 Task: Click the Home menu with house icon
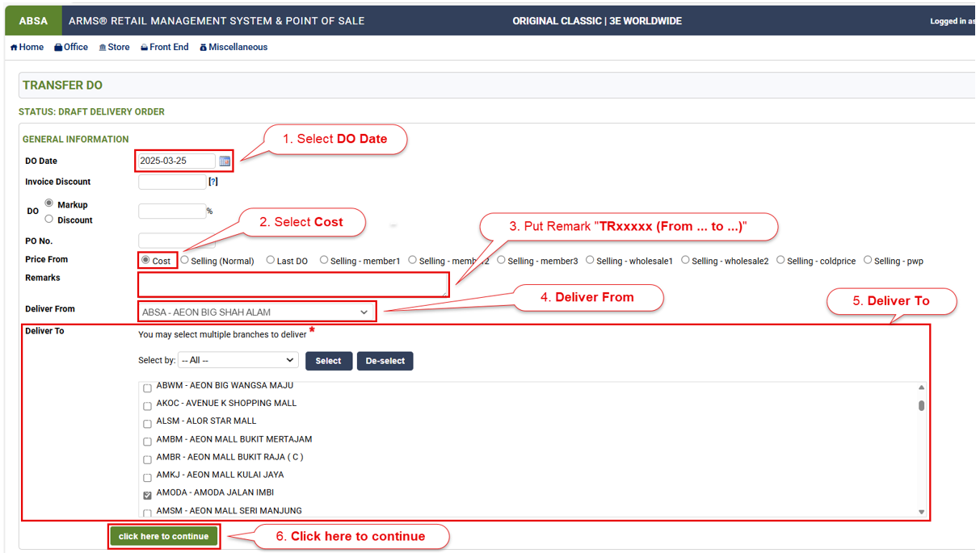point(27,48)
